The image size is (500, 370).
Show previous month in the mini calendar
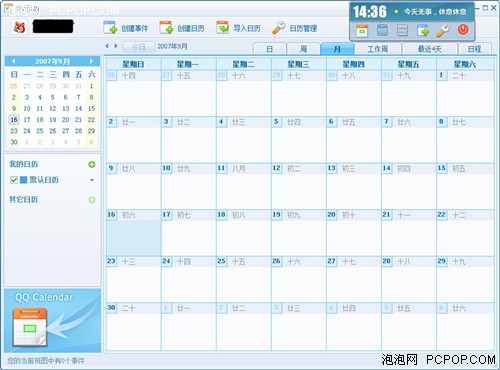(14, 61)
